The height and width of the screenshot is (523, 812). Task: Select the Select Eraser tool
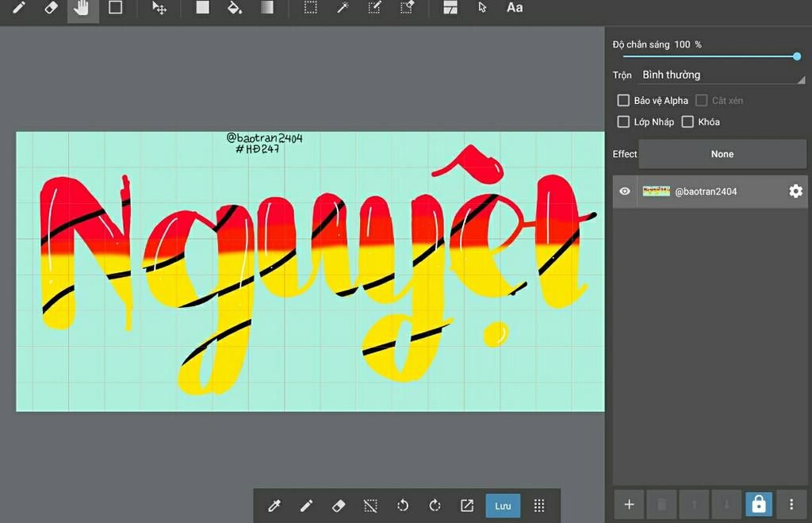point(408,8)
